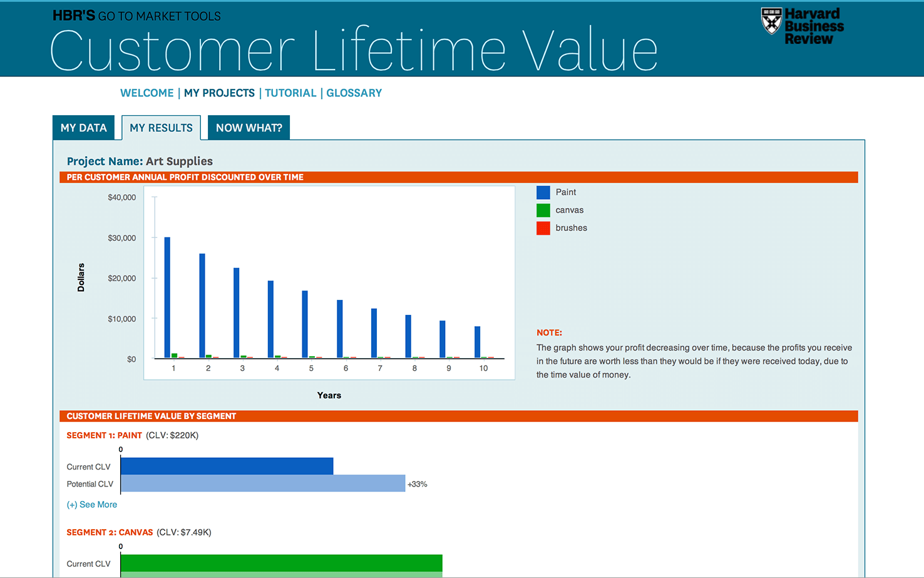Click the (CLV: $220K) value
924x578 pixels.
tap(172, 435)
